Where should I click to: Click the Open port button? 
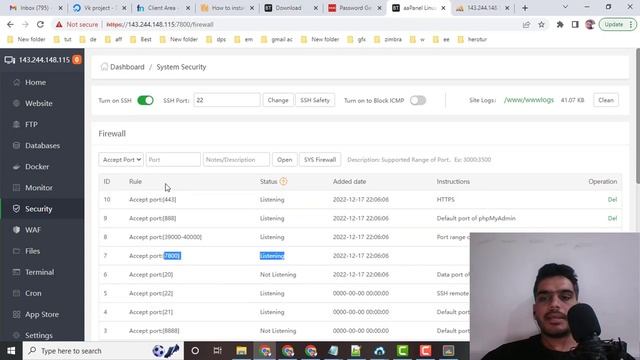tap(284, 160)
